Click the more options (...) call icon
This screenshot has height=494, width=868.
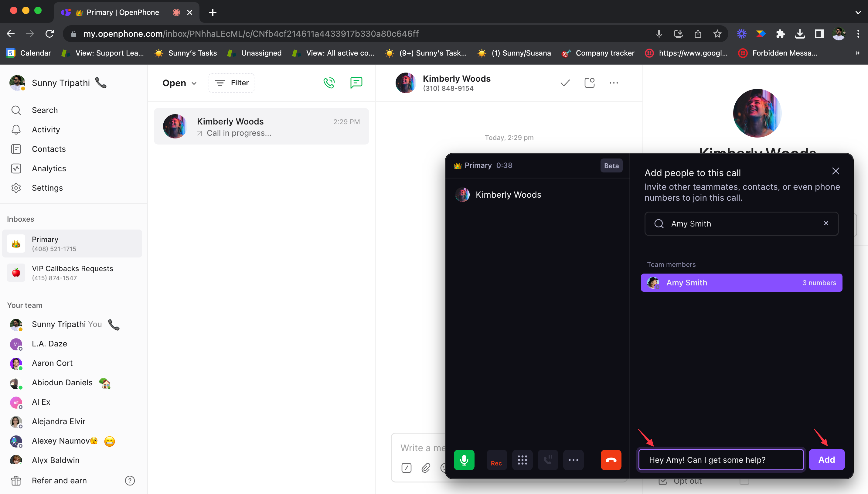[x=574, y=459]
